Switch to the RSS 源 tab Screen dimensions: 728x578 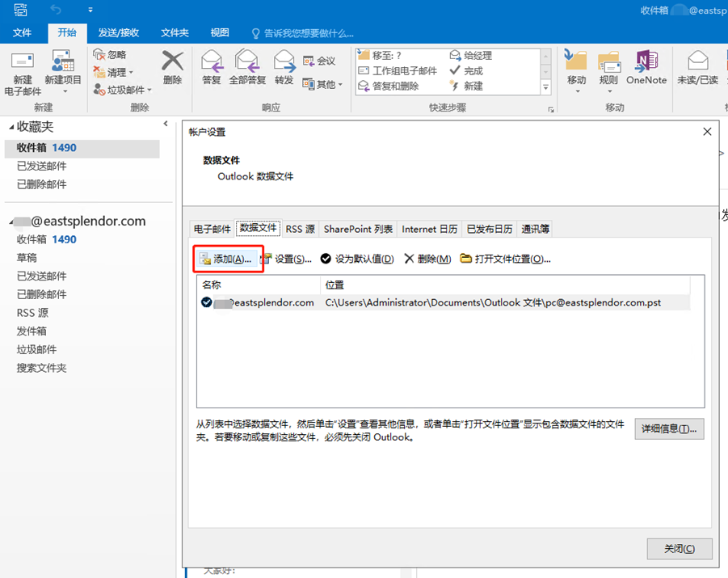click(x=300, y=229)
